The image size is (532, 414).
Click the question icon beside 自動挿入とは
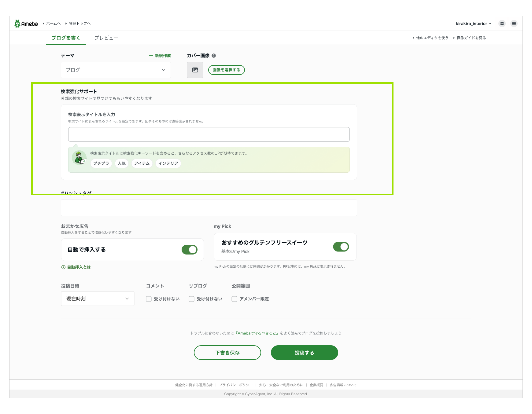(x=63, y=267)
